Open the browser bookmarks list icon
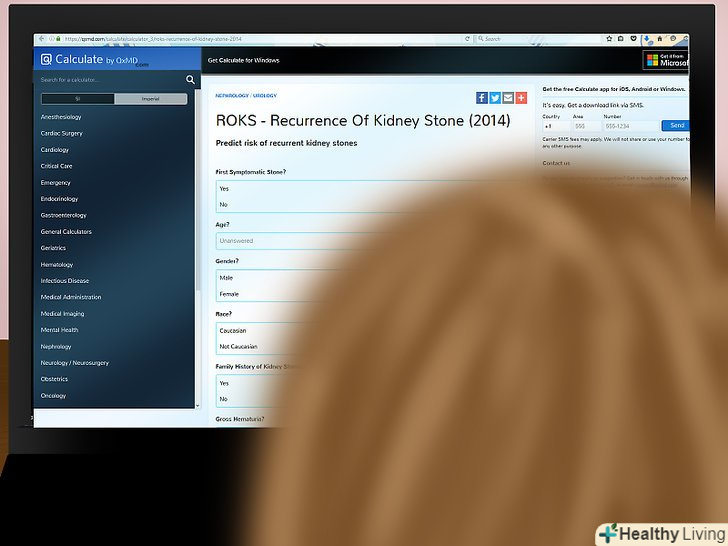The image size is (728, 546). (621, 39)
